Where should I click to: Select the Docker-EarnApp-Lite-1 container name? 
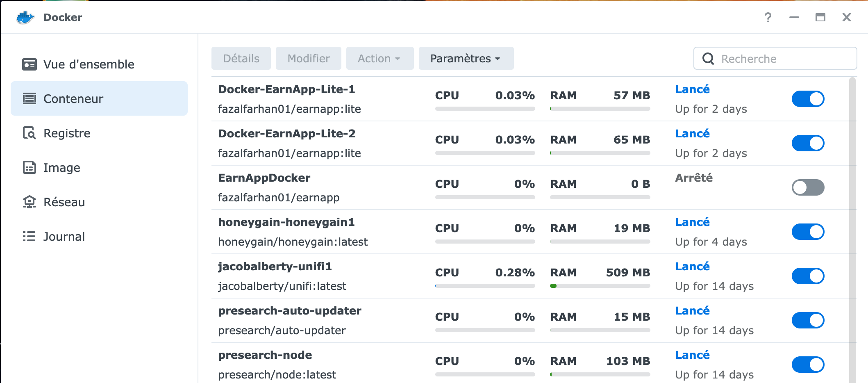[x=286, y=89]
